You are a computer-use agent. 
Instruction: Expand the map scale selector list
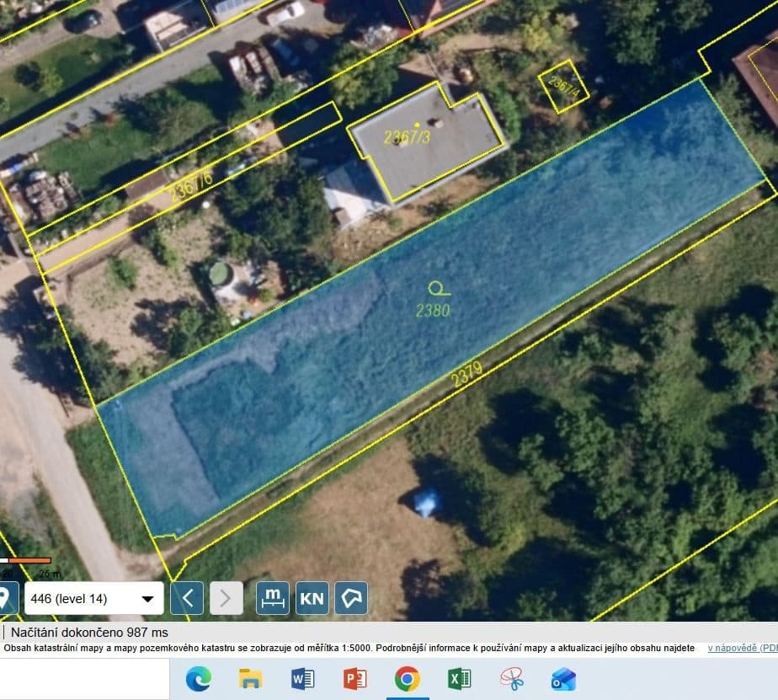point(147,598)
